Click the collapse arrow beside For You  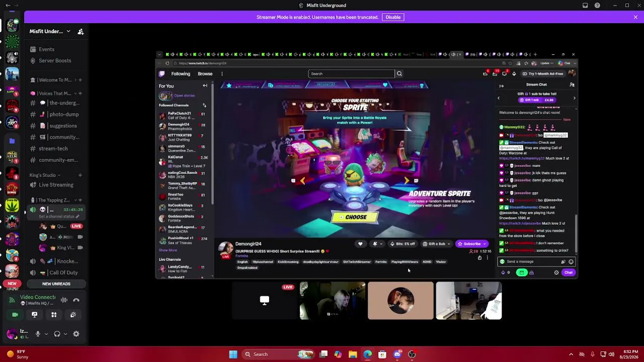pos(205,86)
